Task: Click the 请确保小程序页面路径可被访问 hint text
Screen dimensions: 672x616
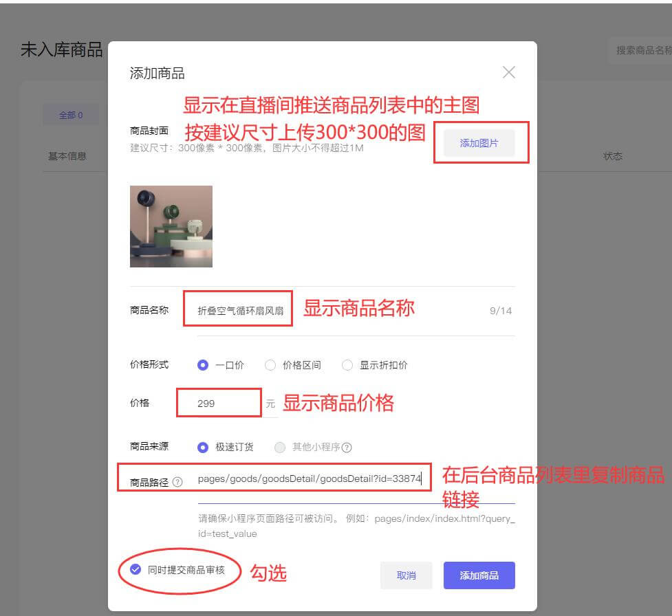Action: (x=356, y=526)
